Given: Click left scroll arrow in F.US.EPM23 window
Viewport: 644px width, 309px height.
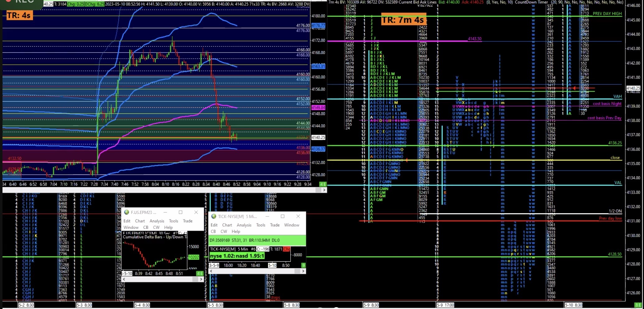Looking at the screenshot, I should tap(124, 279).
